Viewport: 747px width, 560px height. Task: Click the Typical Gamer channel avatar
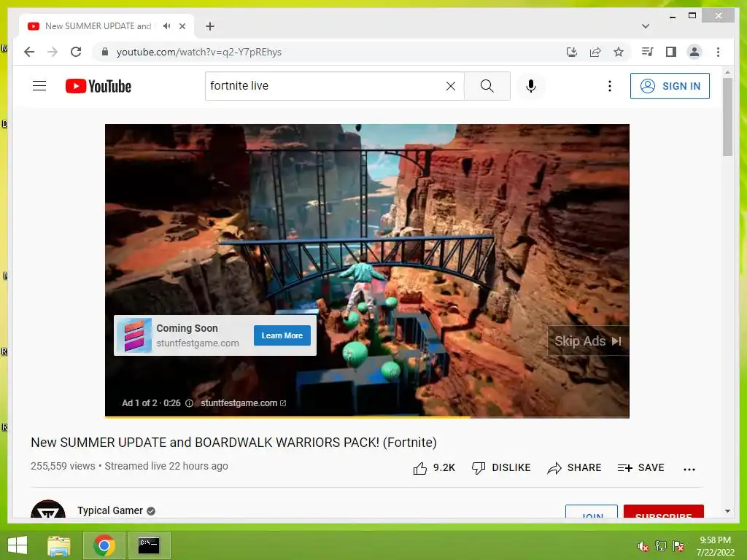click(x=48, y=509)
